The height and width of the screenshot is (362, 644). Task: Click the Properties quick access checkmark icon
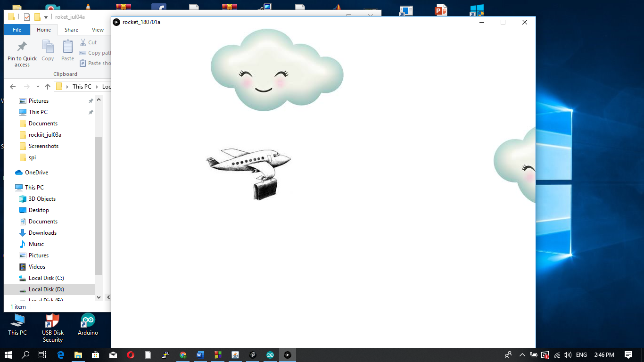[27, 17]
